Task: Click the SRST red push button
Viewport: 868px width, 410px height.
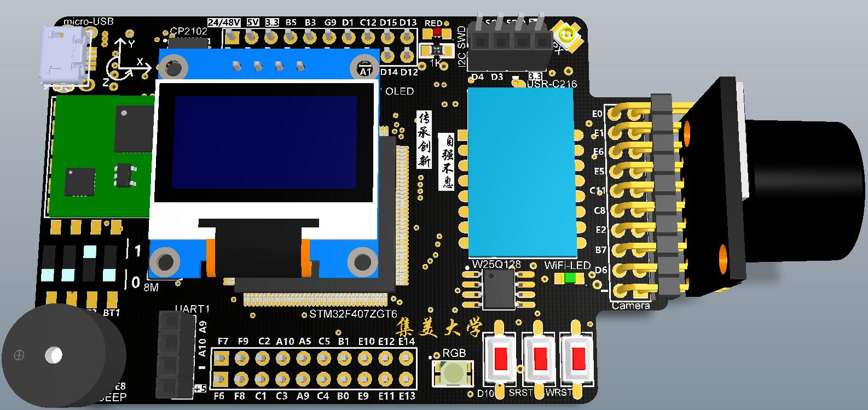Action: tap(540, 359)
